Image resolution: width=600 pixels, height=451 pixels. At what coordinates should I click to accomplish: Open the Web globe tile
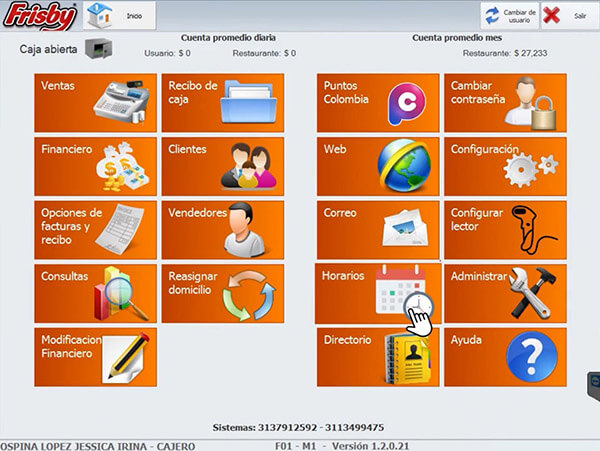tap(378, 167)
